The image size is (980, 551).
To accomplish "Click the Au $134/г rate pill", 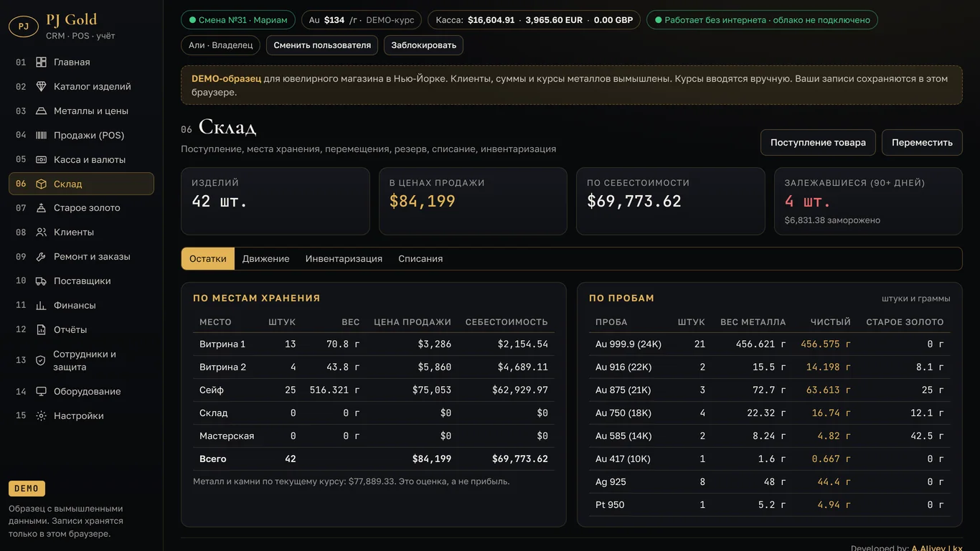I will pyautogui.click(x=362, y=20).
